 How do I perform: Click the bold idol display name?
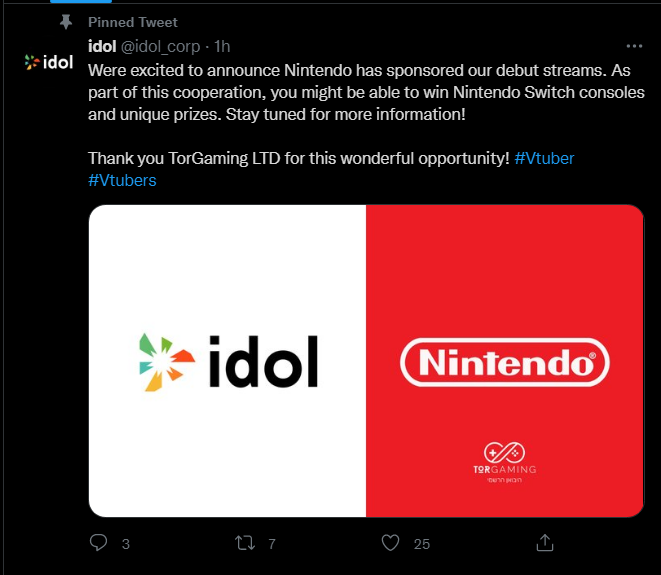[102, 46]
